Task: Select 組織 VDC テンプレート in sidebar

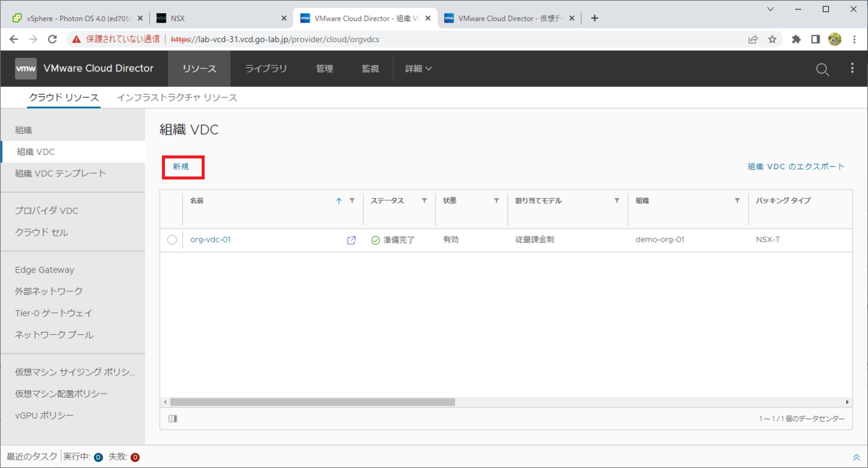Action: 61,174
